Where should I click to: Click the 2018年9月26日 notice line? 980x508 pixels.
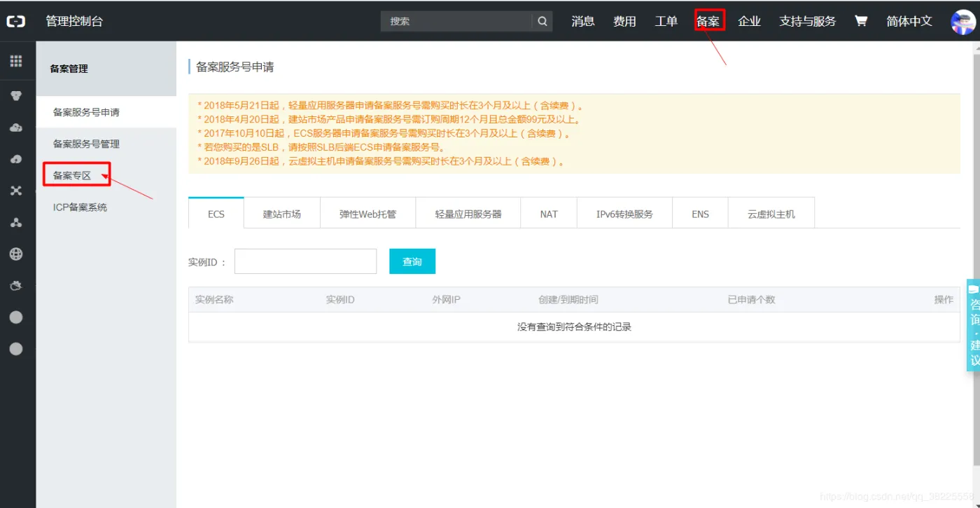pyautogui.click(x=381, y=161)
